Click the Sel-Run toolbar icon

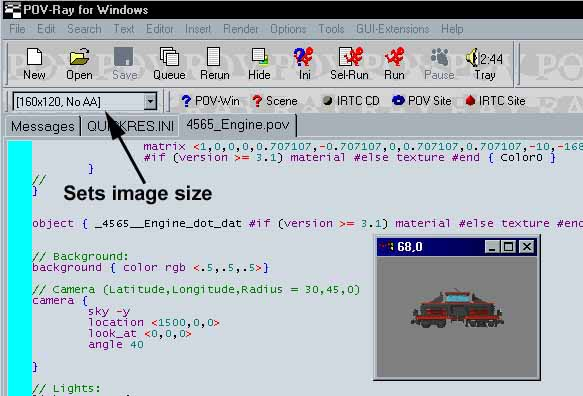tap(349, 64)
